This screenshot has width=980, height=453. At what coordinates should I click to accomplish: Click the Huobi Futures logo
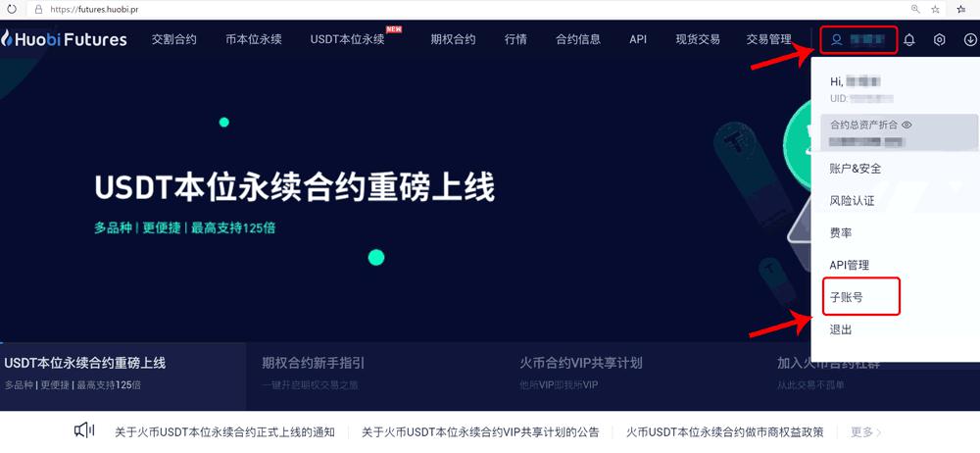[64, 39]
